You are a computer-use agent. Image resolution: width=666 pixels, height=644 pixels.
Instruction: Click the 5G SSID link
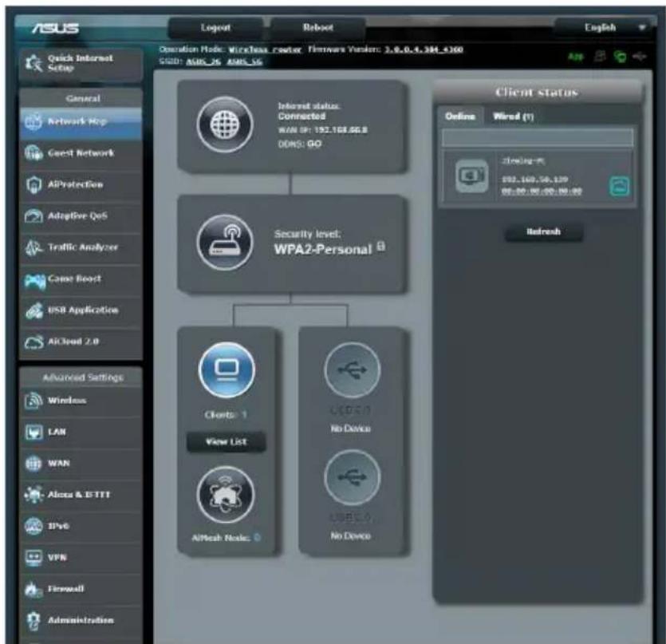coord(244,61)
